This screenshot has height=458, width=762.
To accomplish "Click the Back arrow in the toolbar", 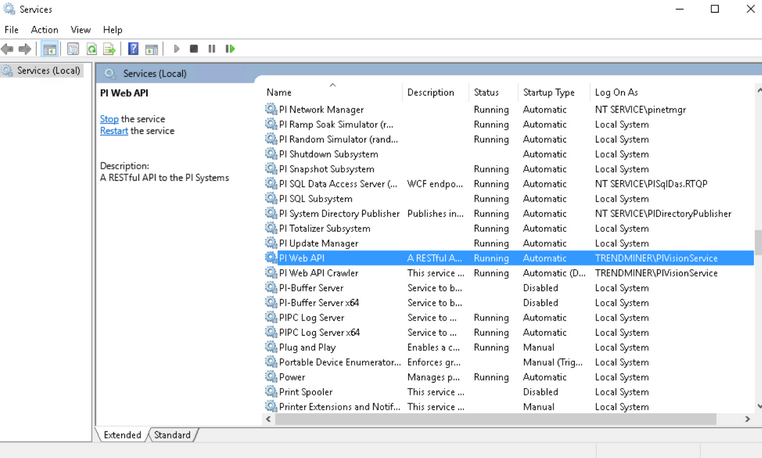I will click(8, 49).
